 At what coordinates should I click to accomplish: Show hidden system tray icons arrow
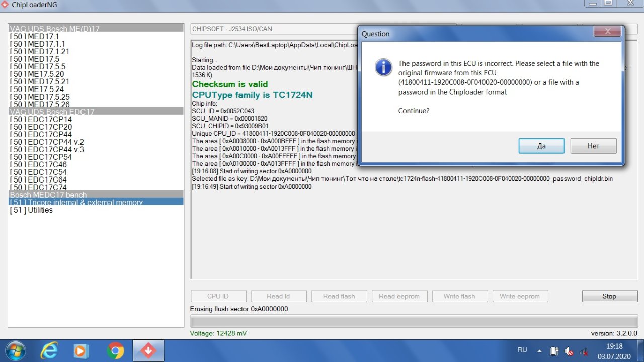pyautogui.click(x=539, y=351)
